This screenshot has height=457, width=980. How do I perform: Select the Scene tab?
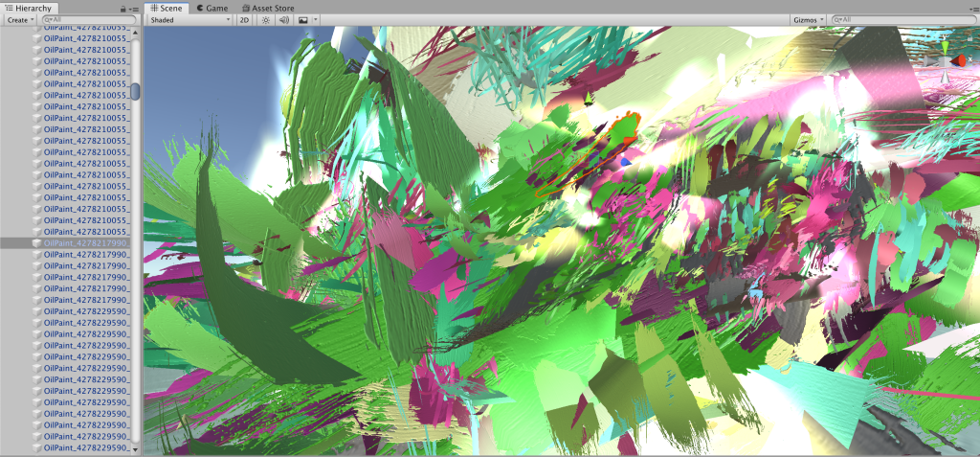click(165, 7)
